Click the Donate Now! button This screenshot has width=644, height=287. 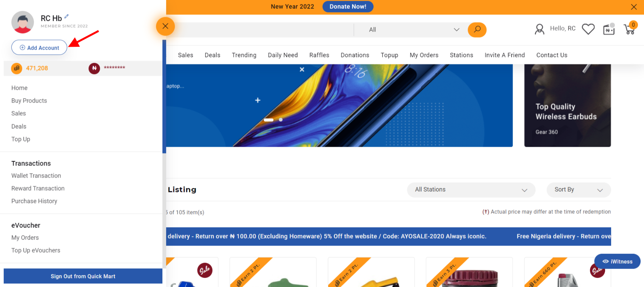pos(347,6)
